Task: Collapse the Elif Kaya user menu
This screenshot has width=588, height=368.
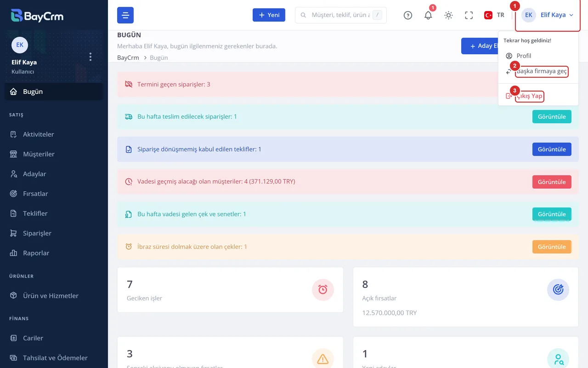Action: click(548, 15)
